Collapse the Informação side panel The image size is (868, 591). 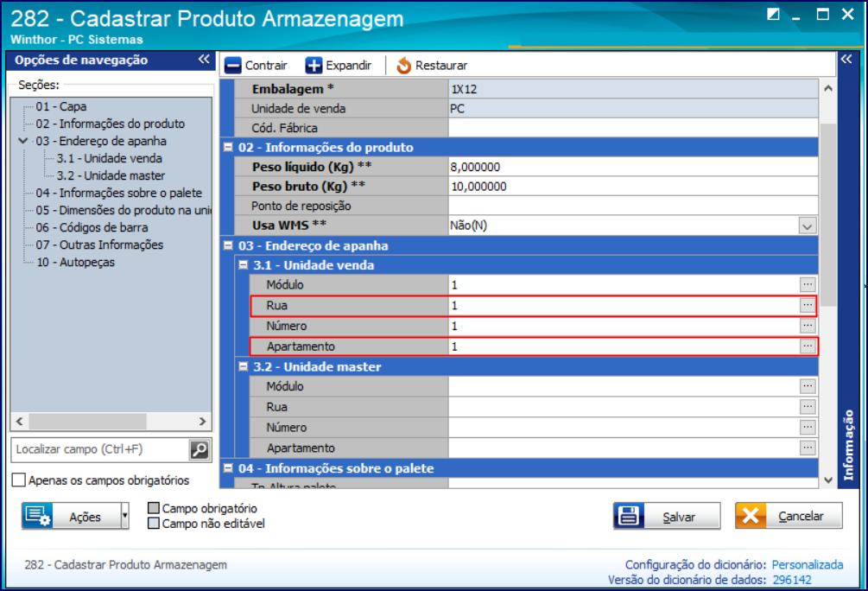[846, 60]
